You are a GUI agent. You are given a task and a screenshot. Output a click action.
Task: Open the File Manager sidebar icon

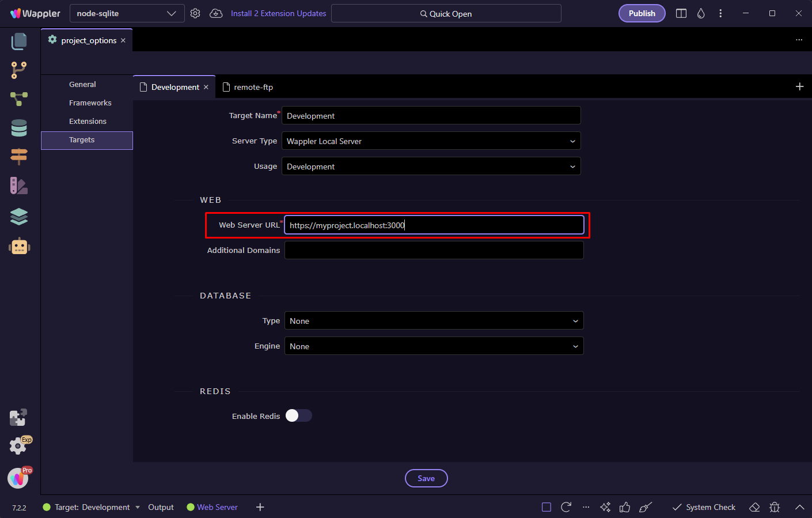click(19, 41)
